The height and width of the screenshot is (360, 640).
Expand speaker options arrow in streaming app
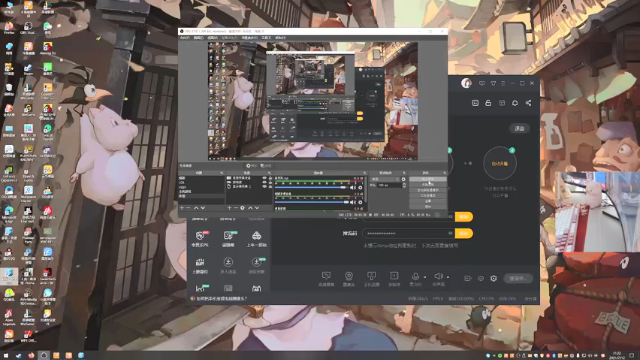[448, 277]
